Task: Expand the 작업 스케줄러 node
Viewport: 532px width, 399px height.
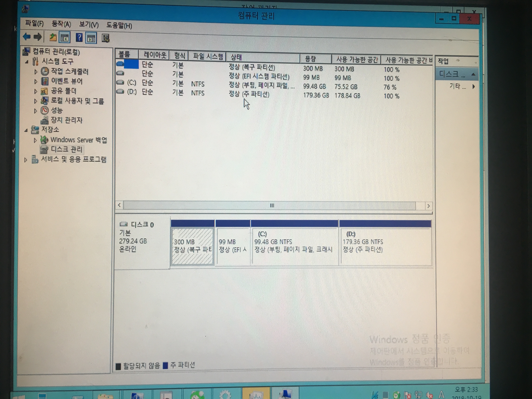Action: [36, 72]
